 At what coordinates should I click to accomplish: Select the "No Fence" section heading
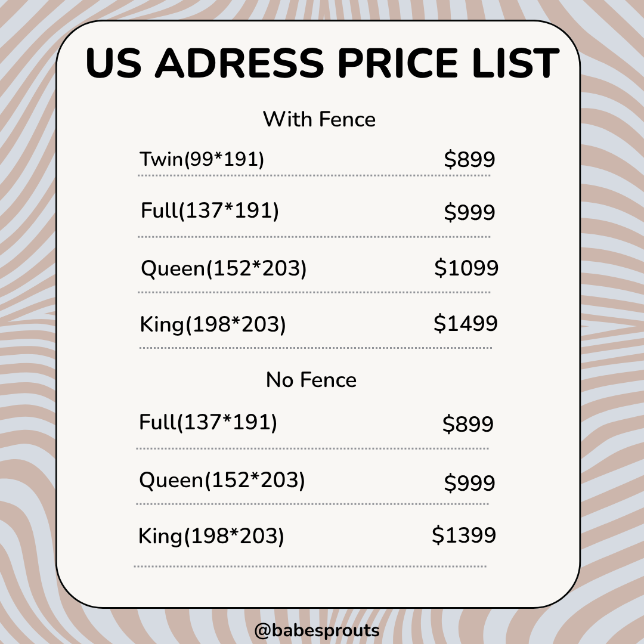311,380
